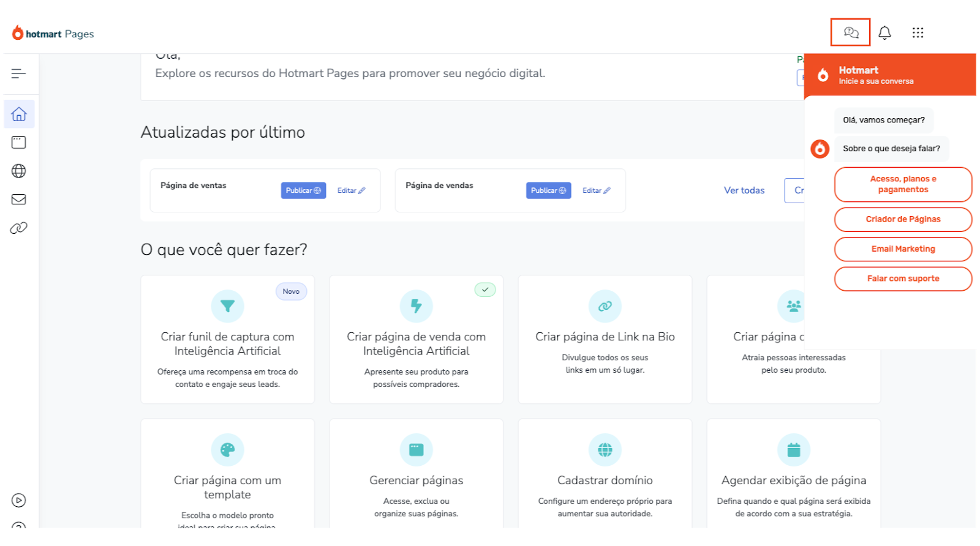Publish the Página de vendas page

click(548, 190)
